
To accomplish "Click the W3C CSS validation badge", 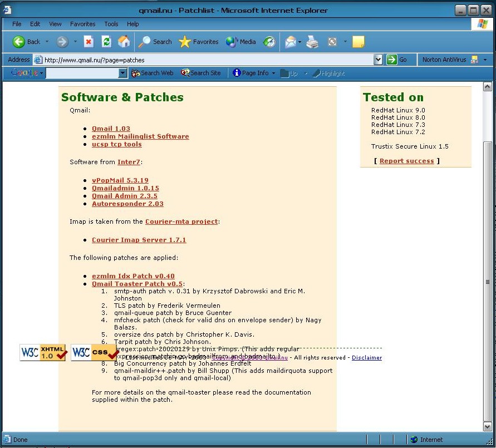I will click(95, 352).
